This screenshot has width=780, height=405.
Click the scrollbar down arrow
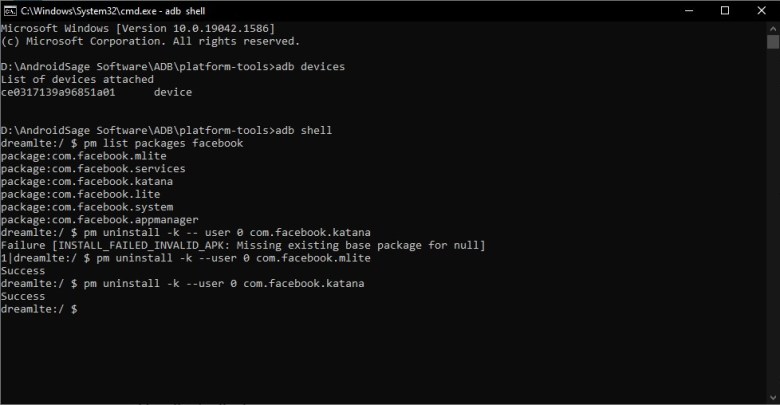tap(773, 398)
